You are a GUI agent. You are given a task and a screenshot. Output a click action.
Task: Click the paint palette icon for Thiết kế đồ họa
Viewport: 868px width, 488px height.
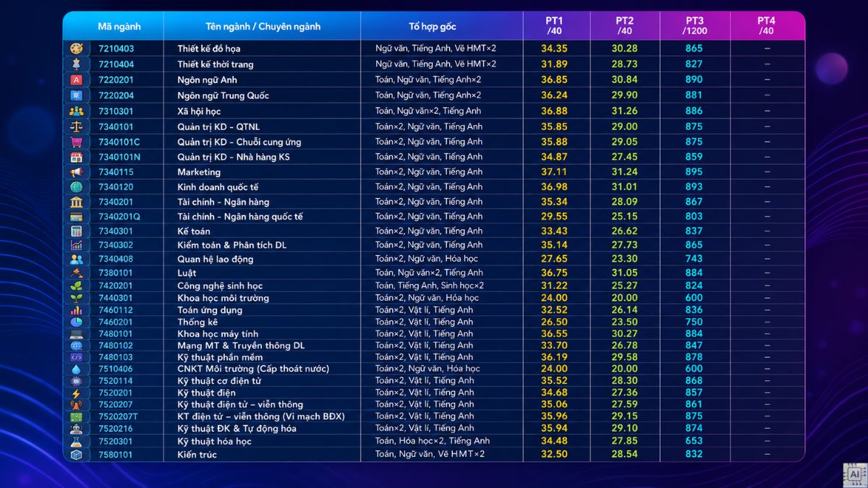pyautogui.click(x=77, y=48)
